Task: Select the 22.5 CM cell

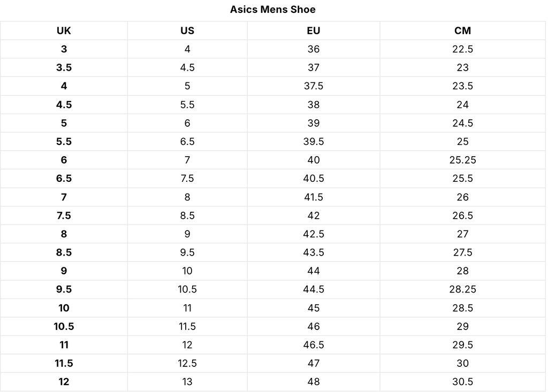Action: [x=462, y=49]
